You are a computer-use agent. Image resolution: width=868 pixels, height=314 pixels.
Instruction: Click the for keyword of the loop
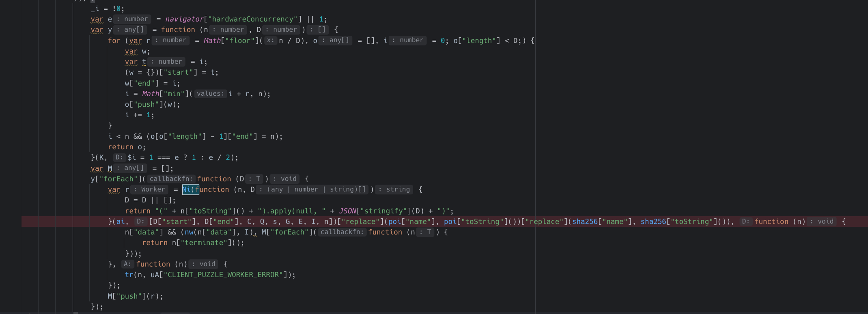pos(114,41)
